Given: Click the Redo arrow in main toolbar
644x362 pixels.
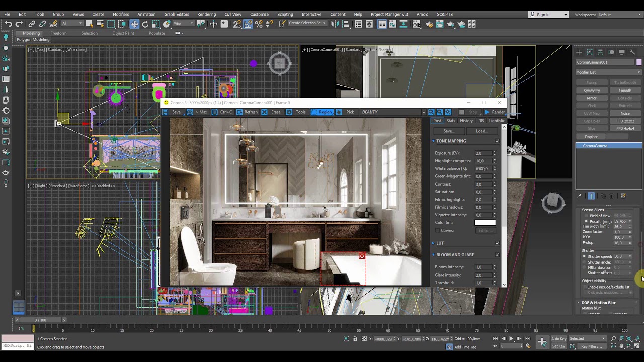Looking at the screenshot, I should (x=19, y=24).
